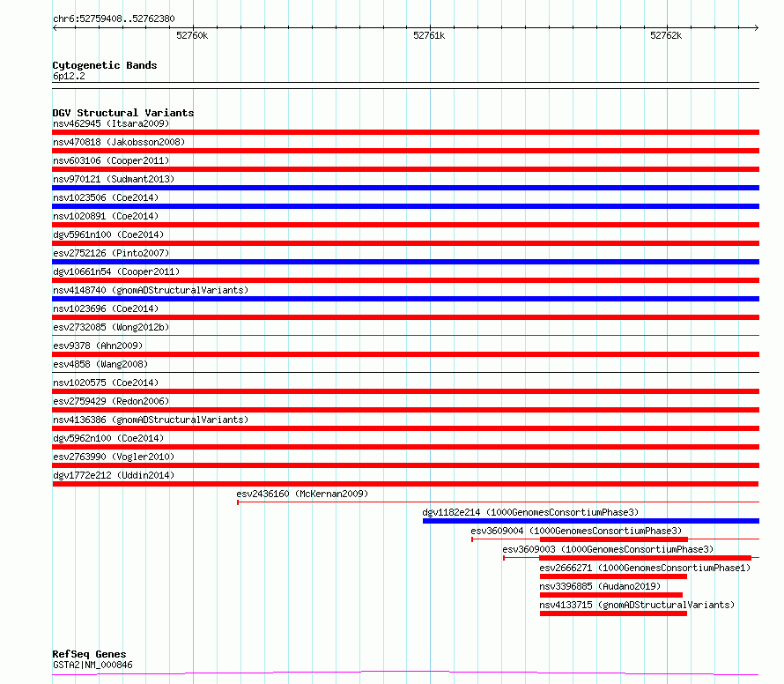Open the nsv603106 (Cooper2011) variant

(x=111, y=160)
